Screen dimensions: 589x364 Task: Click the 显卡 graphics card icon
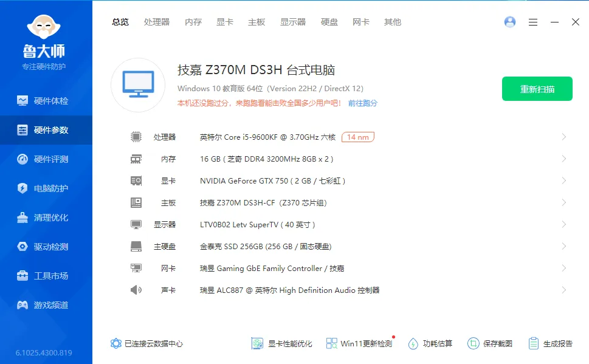136,180
